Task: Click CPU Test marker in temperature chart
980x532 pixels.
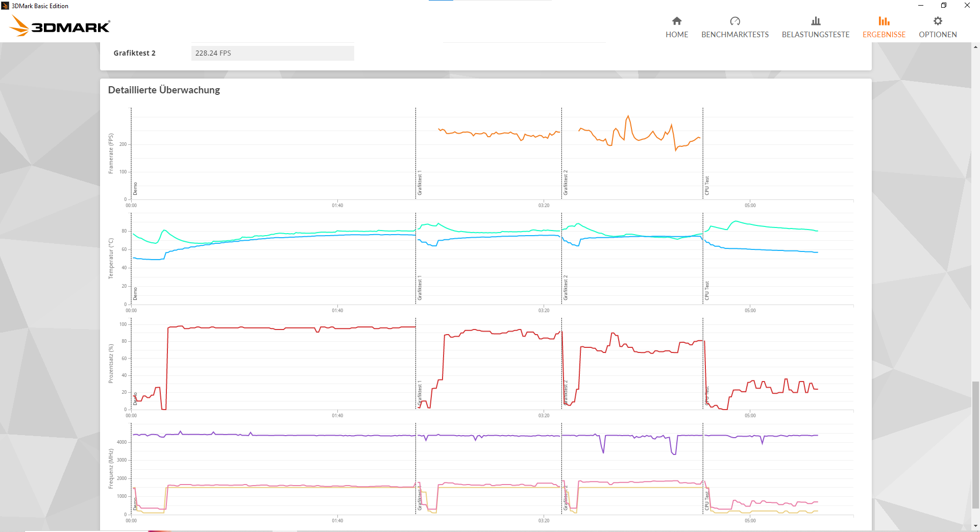Action: [707, 291]
